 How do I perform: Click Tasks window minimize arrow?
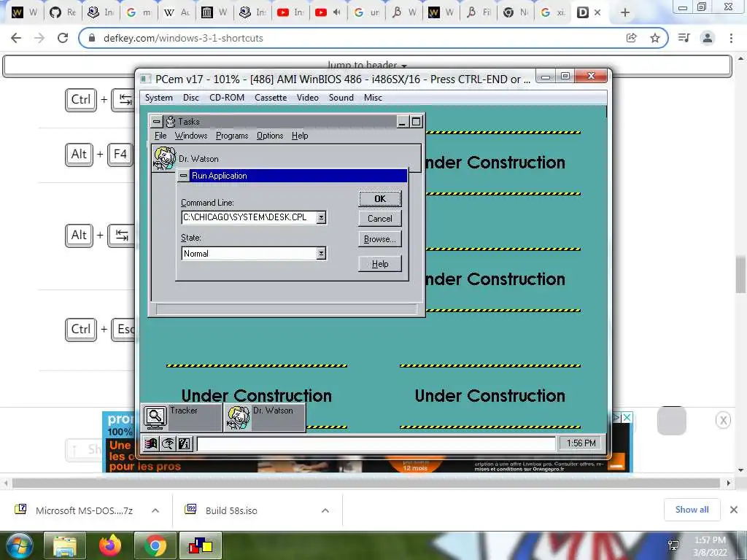[402, 122]
